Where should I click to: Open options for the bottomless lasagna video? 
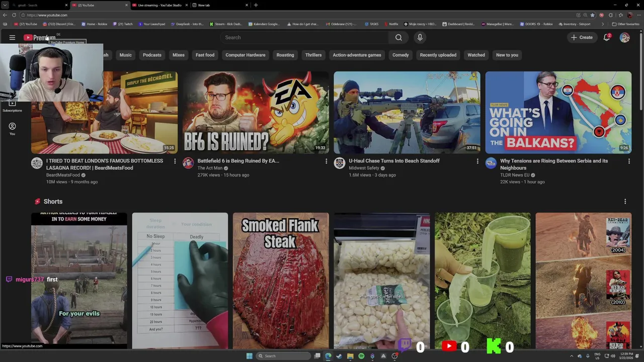175,161
